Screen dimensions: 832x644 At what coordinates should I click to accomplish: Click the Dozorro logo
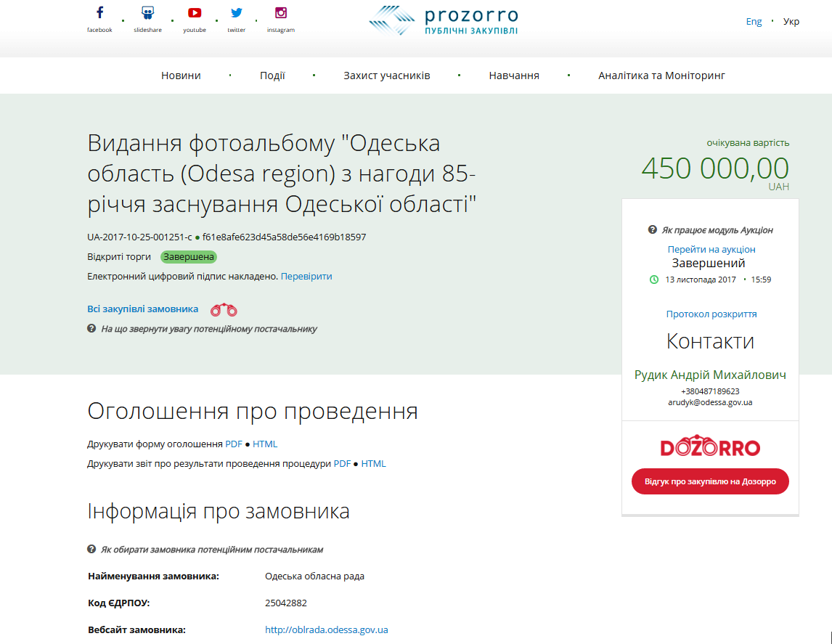(x=710, y=447)
